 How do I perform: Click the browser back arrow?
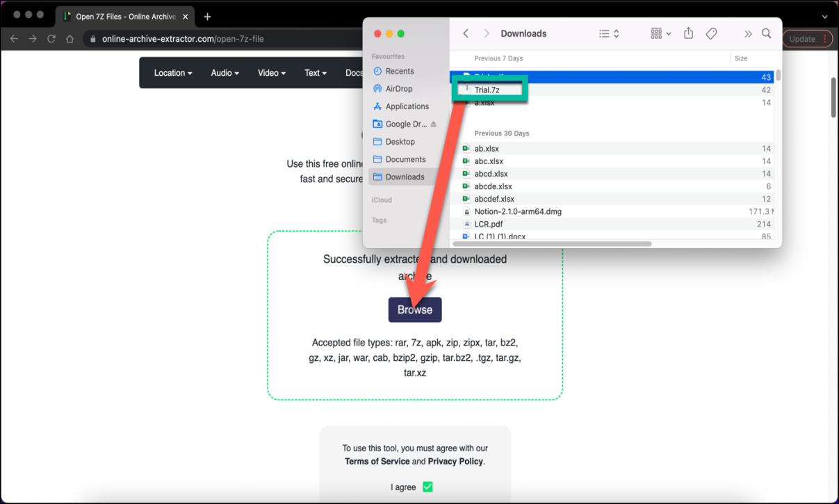tap(14, 39)
